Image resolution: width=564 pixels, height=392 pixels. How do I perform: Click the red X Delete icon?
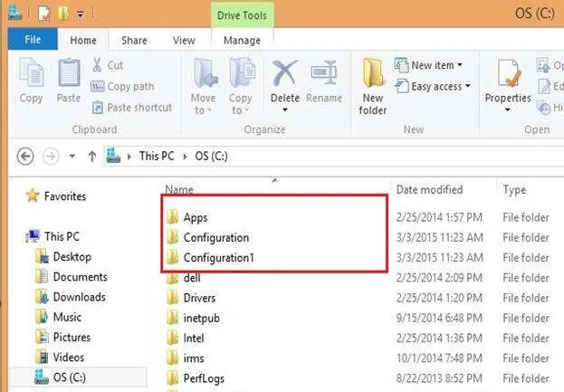point(284,73)
